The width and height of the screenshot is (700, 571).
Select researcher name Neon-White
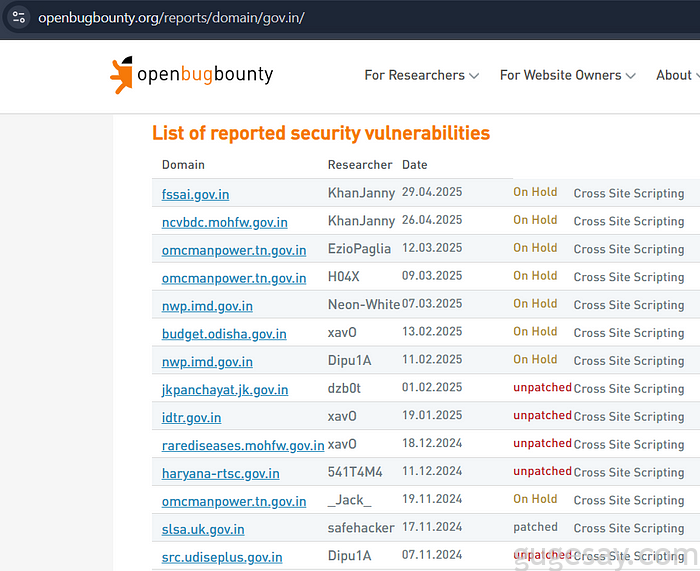364,304
